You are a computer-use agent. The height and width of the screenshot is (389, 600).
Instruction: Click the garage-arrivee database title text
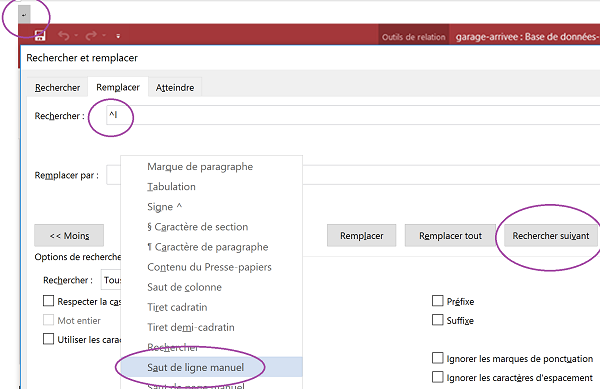pos(527,37)
